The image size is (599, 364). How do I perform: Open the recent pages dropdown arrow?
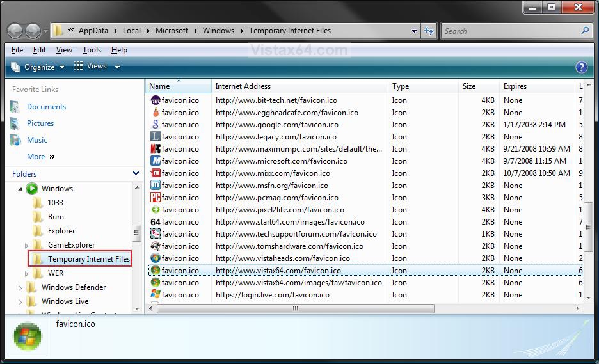[x=45, y=31]
